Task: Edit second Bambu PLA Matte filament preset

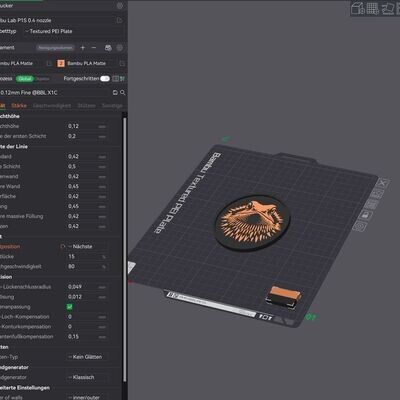Action: pos(122,63)
